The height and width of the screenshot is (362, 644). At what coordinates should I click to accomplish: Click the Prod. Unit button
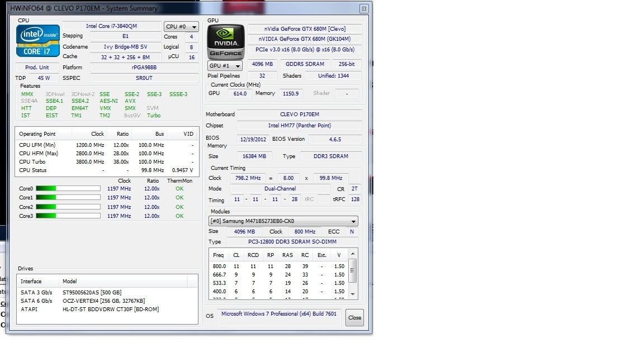click(37, 67)
